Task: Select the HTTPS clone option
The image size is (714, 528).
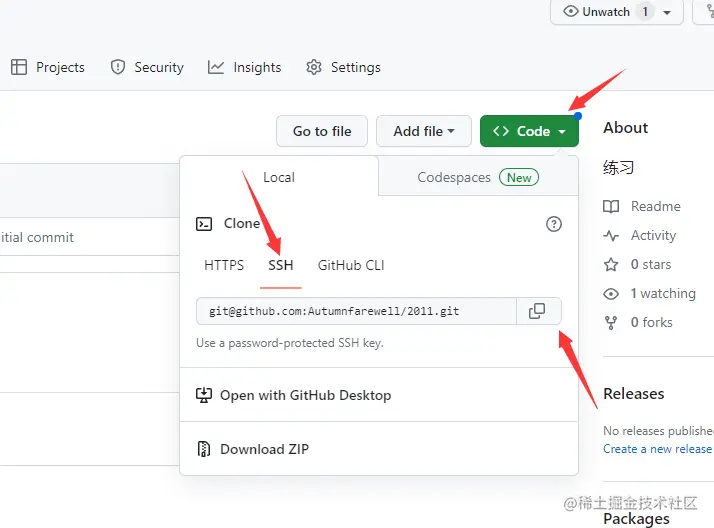Action: [224, 265]
